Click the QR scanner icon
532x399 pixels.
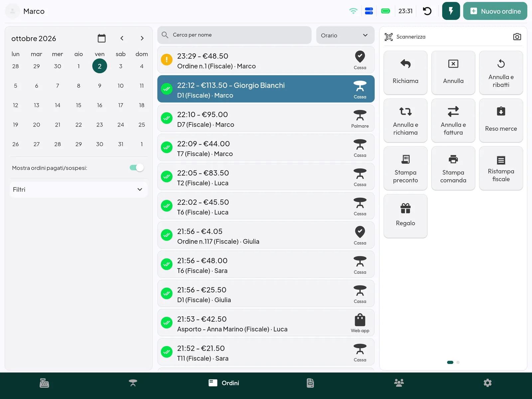point(388,37)
